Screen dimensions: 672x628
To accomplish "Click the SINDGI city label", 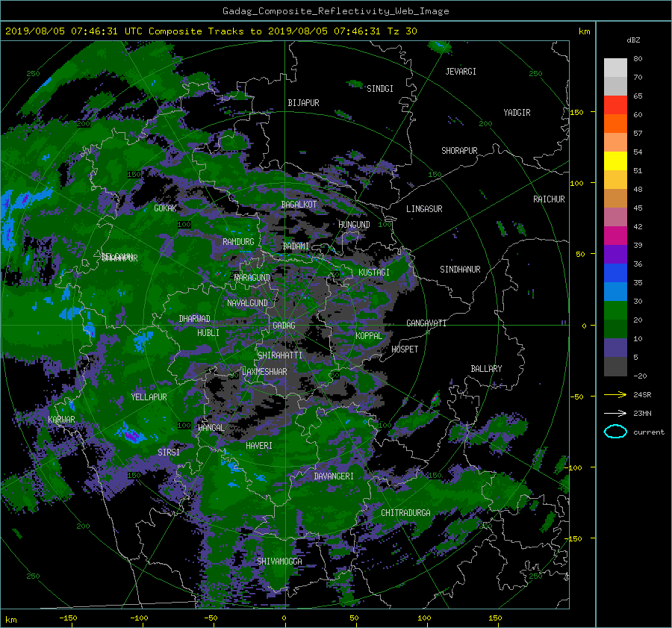I will click(x=380, y=89).
